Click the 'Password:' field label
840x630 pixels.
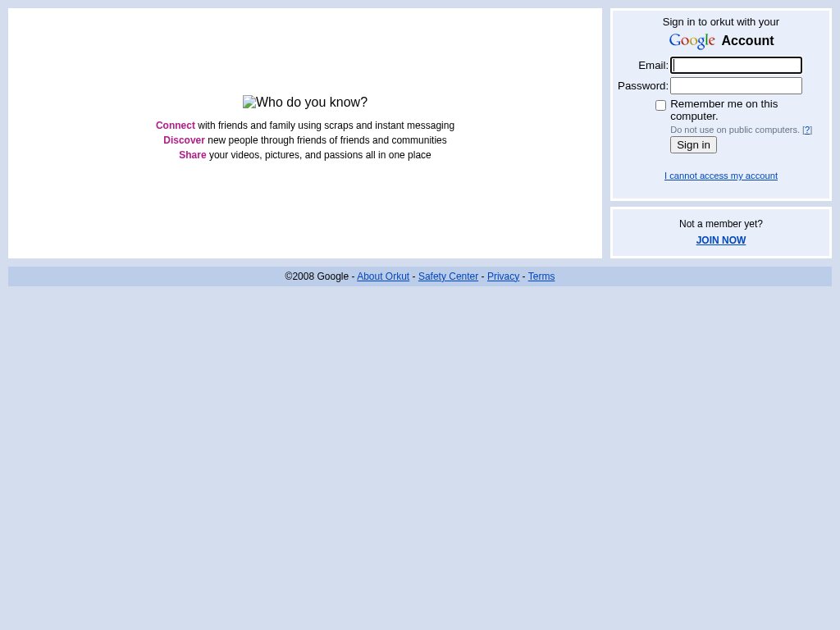(643, 85)
